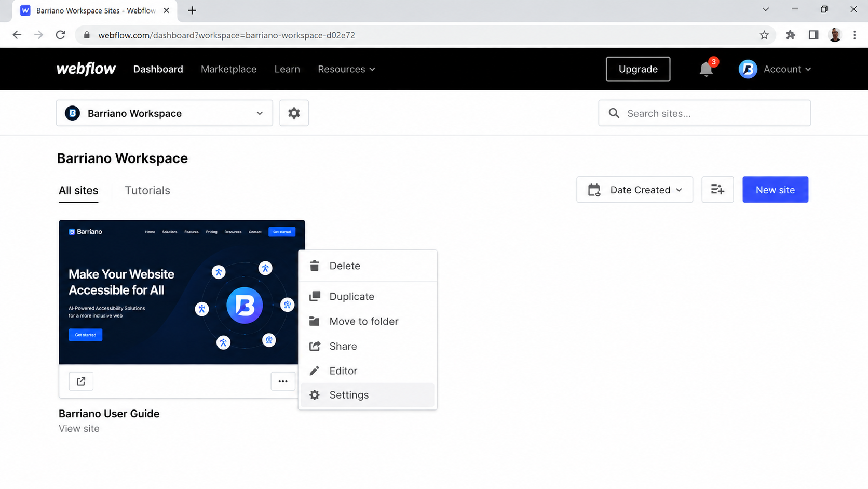
Task: Click the Barriano Workspace logo badge
Action: click(73, 113)
